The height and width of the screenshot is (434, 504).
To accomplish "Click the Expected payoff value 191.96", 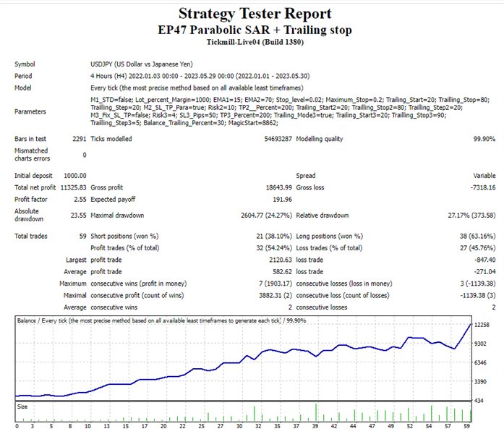I will tap(282, 200).
